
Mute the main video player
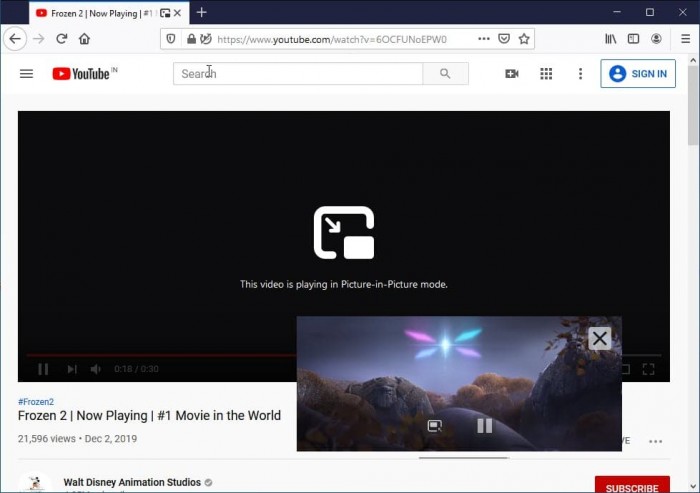[x=96, y=369]
